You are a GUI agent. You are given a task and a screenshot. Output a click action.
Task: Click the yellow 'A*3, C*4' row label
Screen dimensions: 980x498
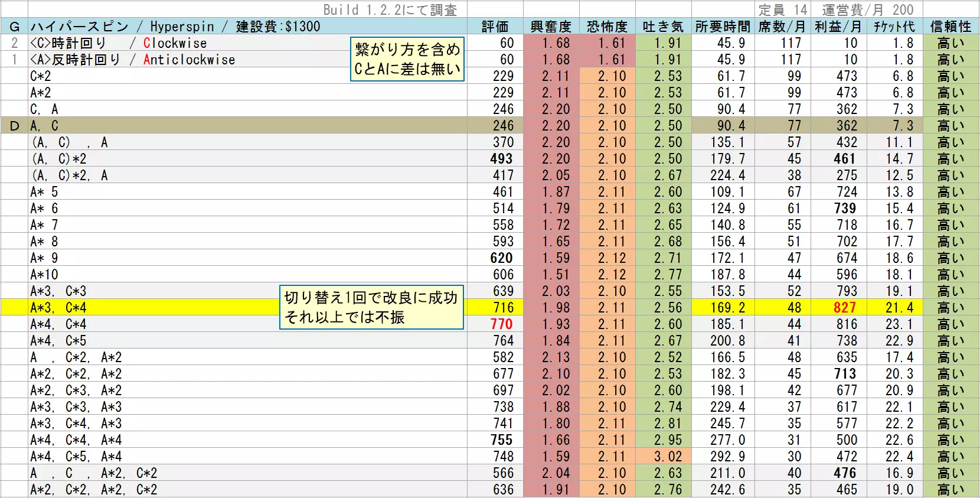(x=58, y=308)
